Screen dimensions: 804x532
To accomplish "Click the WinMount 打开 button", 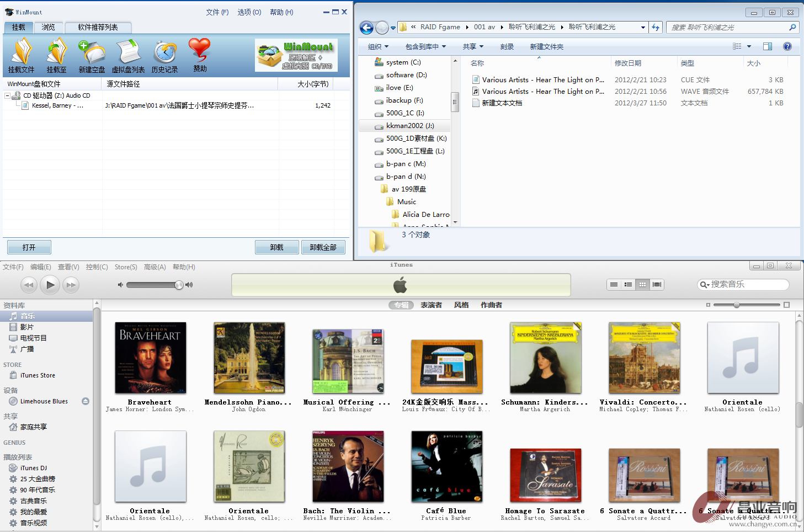I will (x=29, y=247).
